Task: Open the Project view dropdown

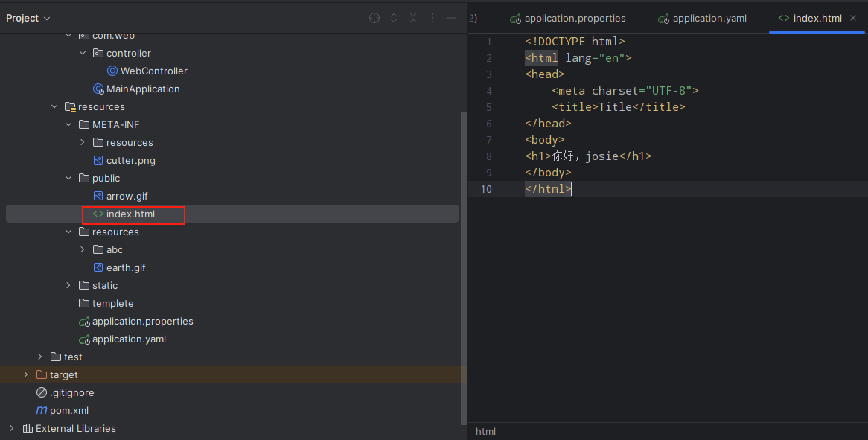Action: point(28,19)
